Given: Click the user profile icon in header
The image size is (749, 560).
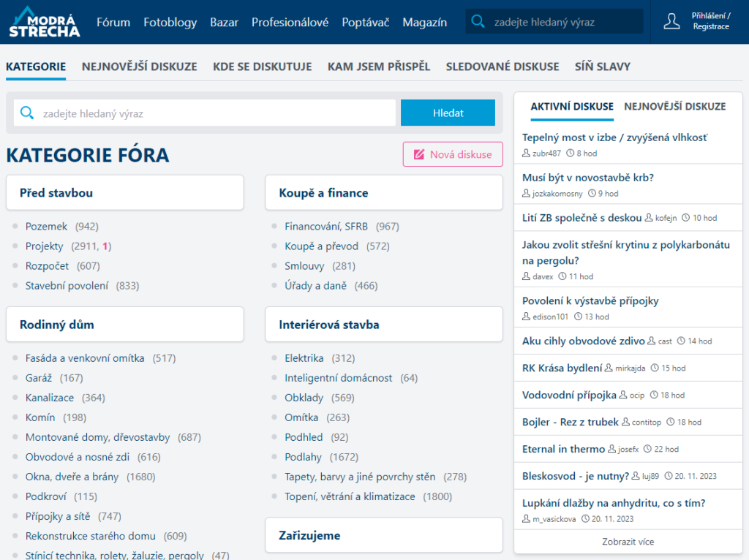Looking at the screenshot, I should pyautogui.click(x=671, y=21).
